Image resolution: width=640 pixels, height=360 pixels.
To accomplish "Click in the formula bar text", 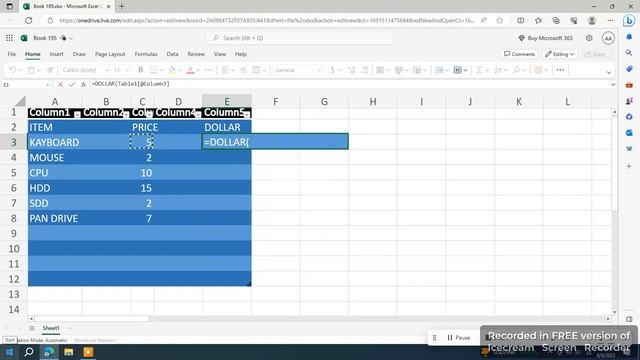I will [x=131, y=84].
